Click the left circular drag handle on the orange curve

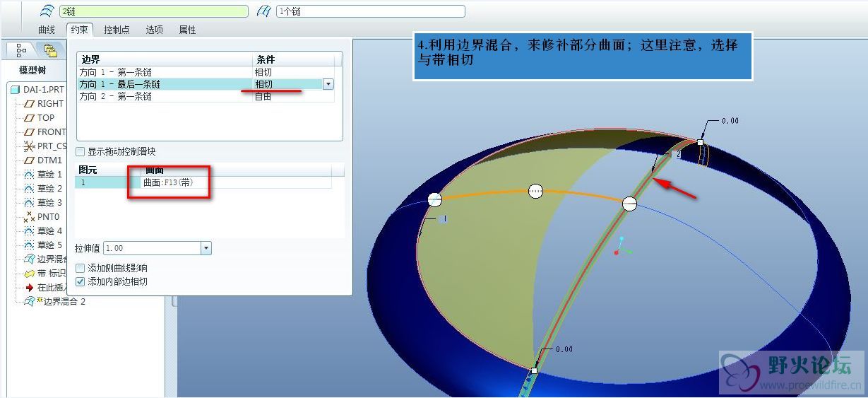coord(435,199)
